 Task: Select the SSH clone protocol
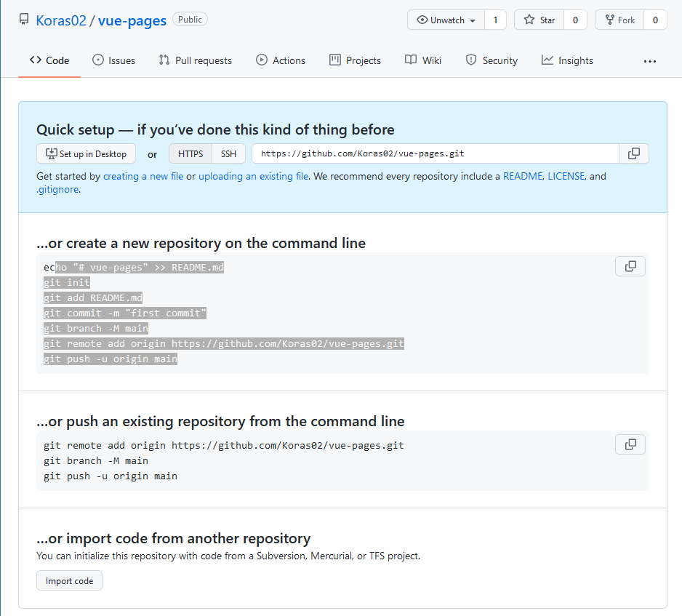tap(229, 154)
